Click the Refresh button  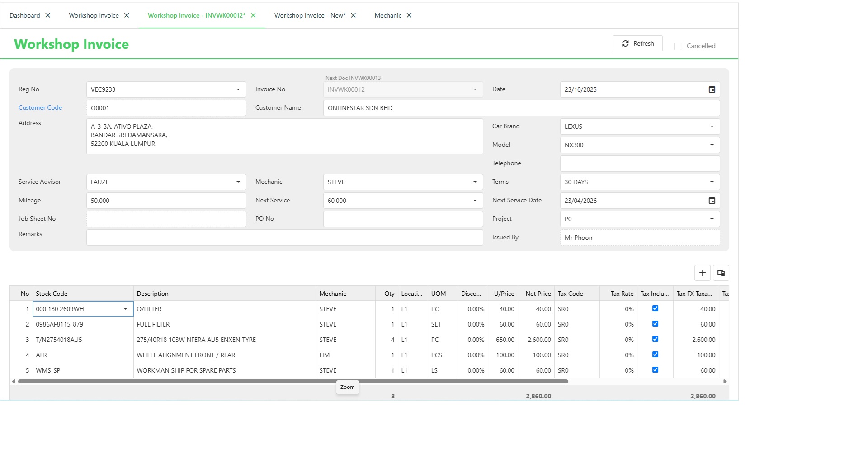(x=637, y=43)
